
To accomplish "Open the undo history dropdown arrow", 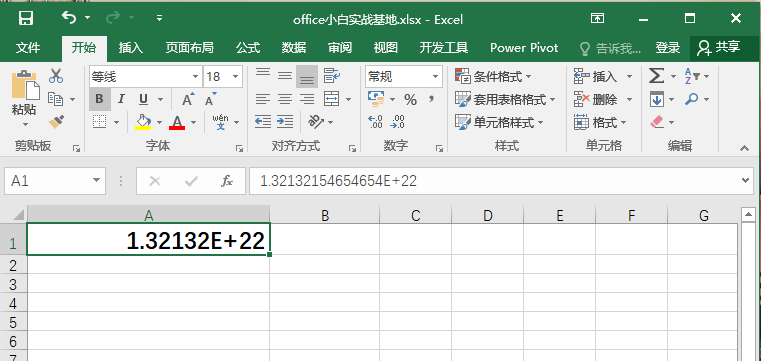I will pos(87,18).
